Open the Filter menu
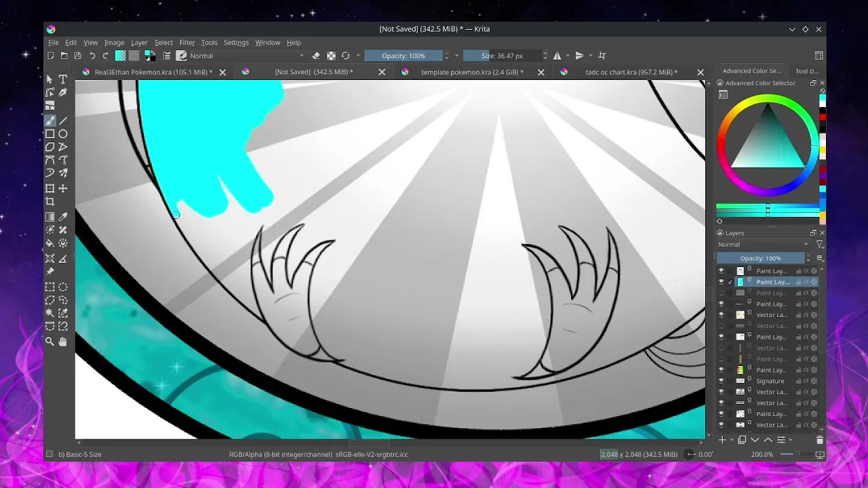 click(187, 42)
